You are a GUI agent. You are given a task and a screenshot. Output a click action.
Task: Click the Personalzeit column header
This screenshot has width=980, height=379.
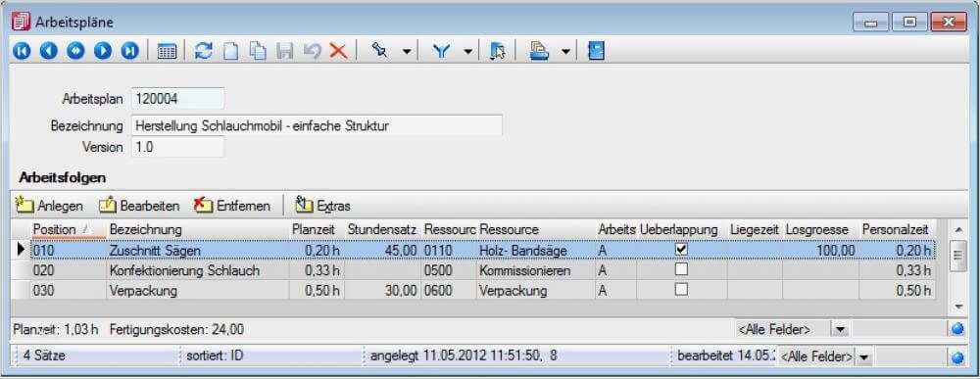897,230
